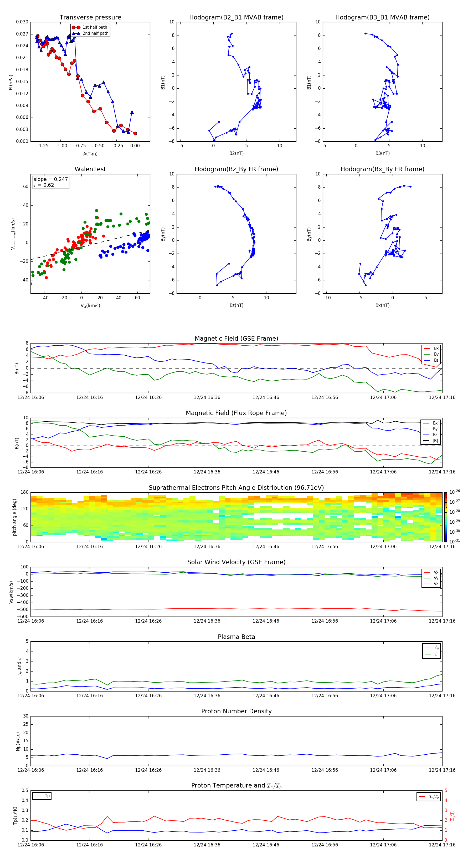Image resolution: width=473 pixels, height=868 pixels.
Task: Click the 'slope = 0.247' annotation
Action: (50, 179)
